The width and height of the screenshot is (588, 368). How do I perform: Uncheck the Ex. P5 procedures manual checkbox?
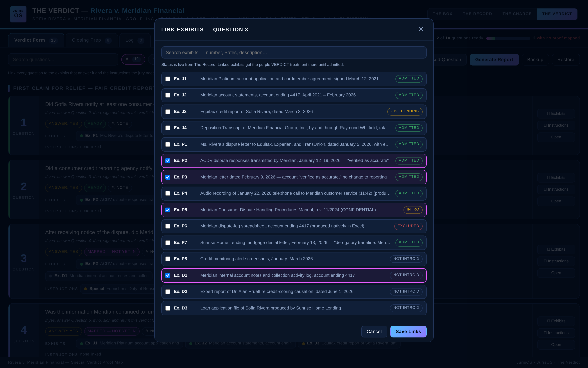[168, 210]
